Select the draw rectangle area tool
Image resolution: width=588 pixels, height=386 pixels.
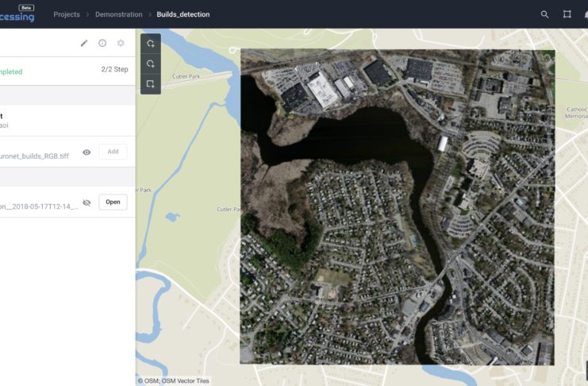[151, 84]
